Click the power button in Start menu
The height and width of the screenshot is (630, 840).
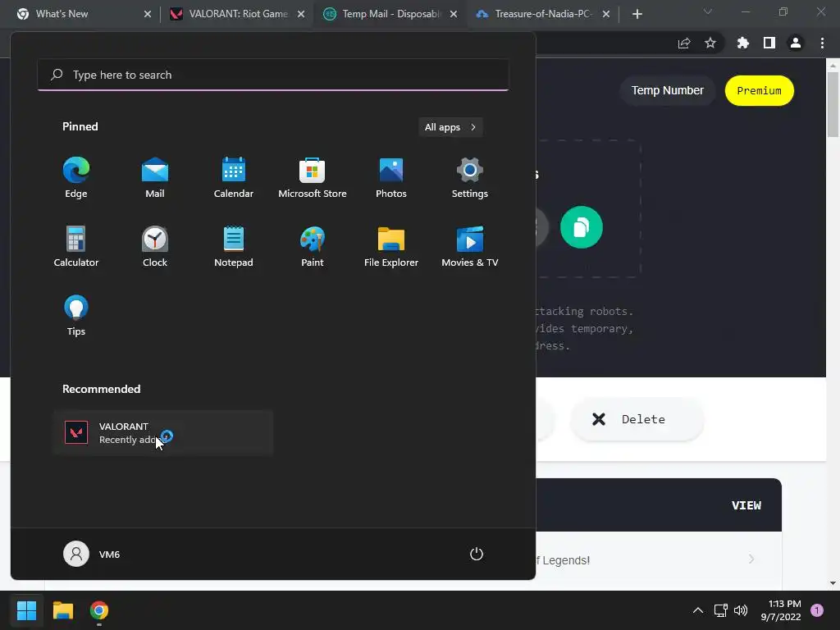[477, 554]
